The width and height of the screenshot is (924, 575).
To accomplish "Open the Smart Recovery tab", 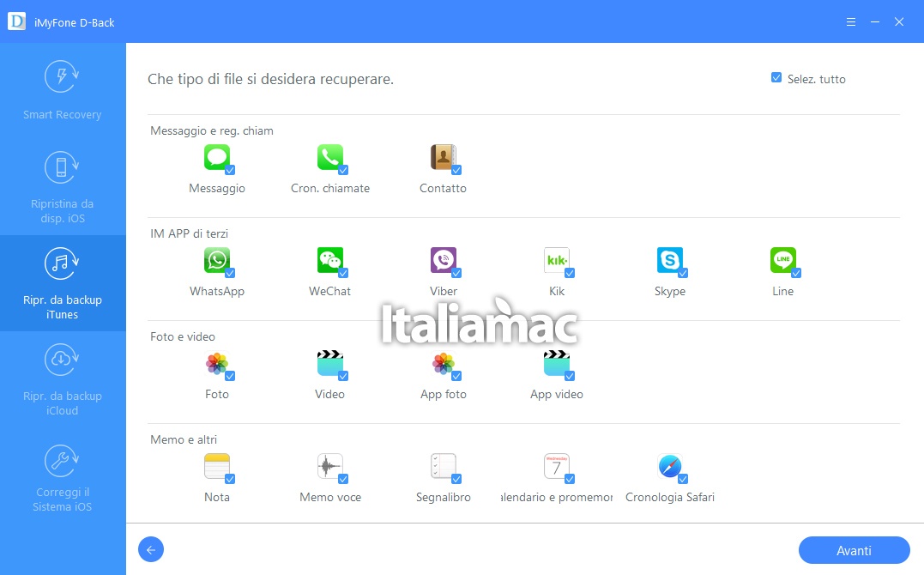I will point(63,91).
